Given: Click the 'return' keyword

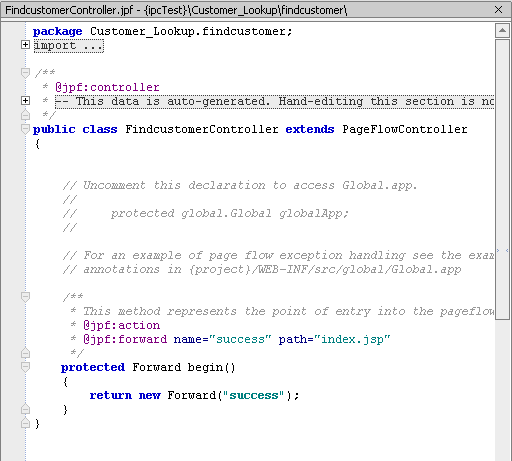Looking at the screenshot, I should (x=111, y=395).
